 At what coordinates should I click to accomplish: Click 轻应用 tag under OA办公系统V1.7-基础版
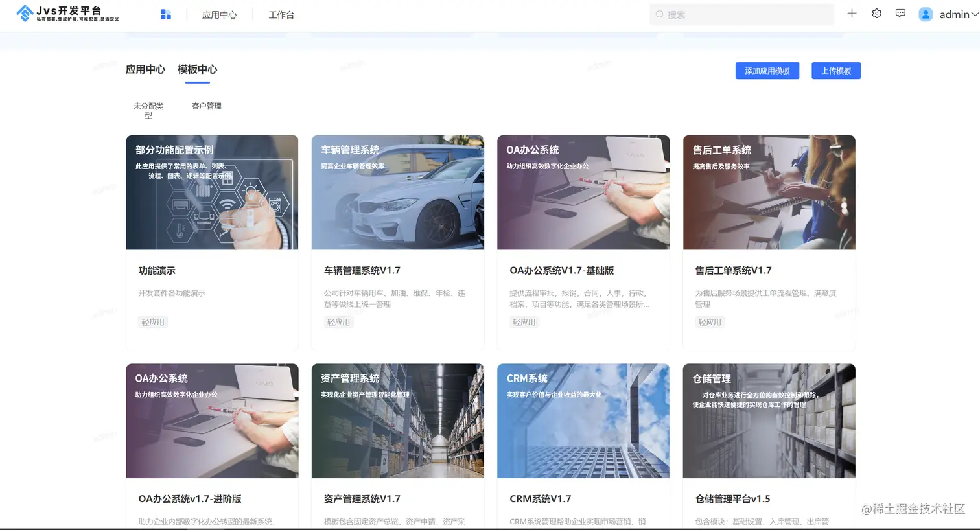pos(524,322)
